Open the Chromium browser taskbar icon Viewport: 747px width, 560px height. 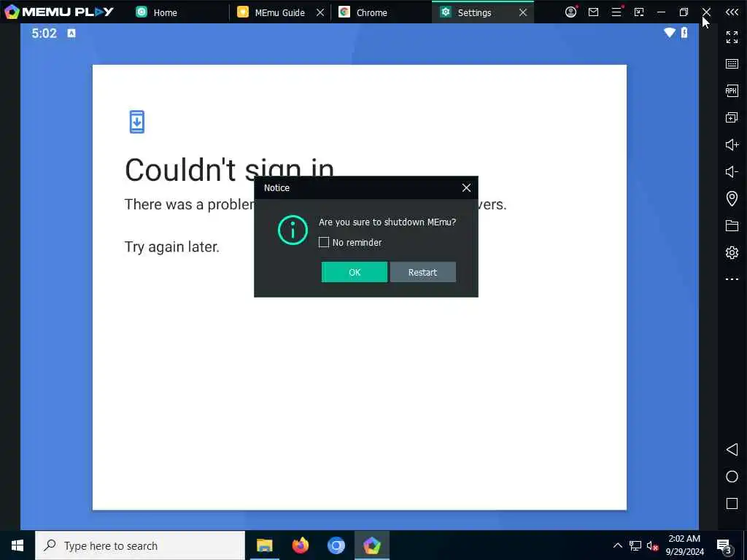(x=336, y=545)
